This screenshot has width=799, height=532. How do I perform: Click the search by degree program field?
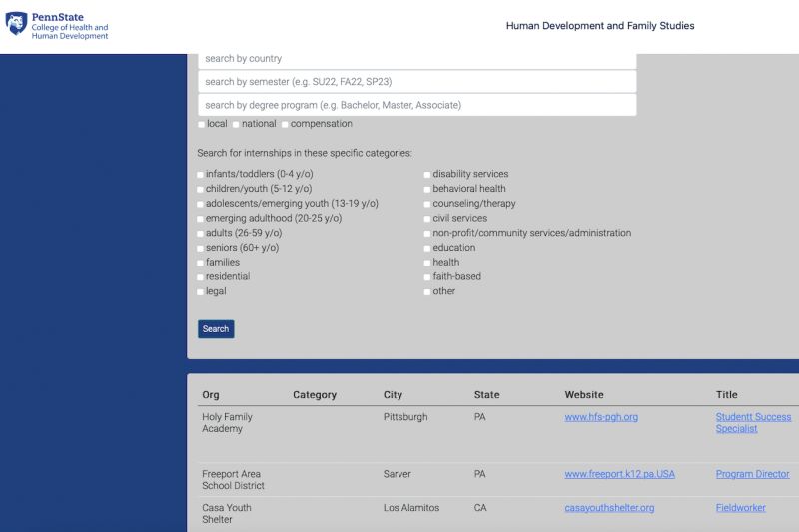tap(416, 105)
